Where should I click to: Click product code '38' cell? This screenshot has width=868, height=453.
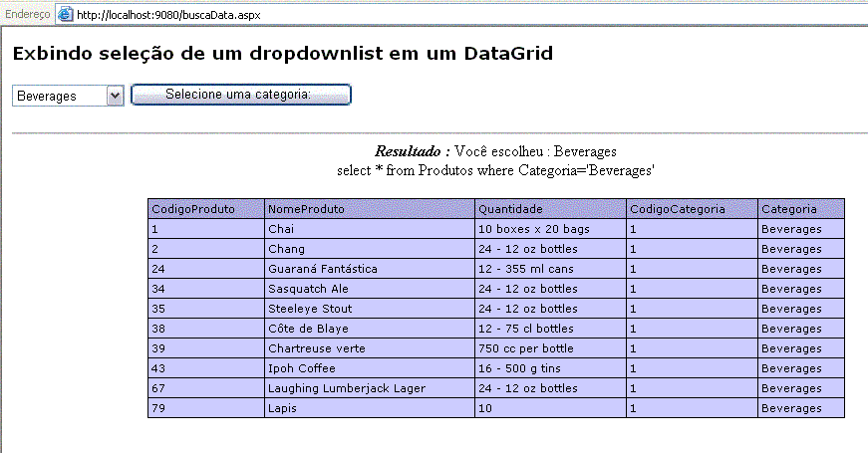(206, 329)
